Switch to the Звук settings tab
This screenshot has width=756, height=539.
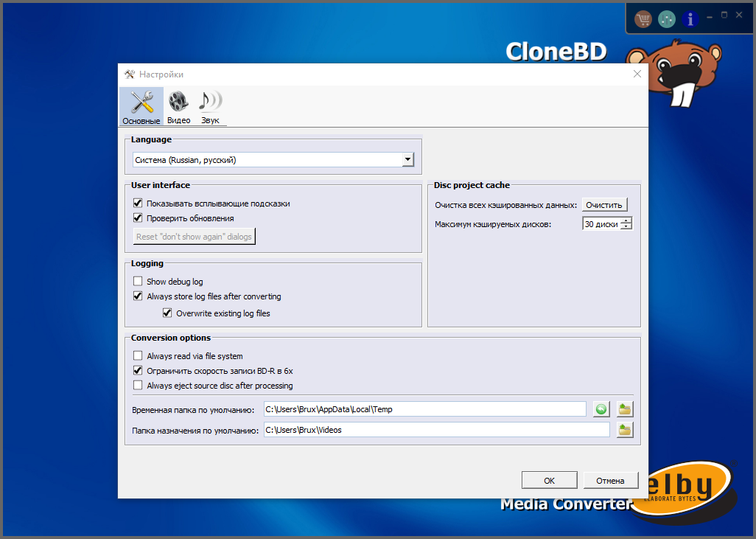point(210,107)
